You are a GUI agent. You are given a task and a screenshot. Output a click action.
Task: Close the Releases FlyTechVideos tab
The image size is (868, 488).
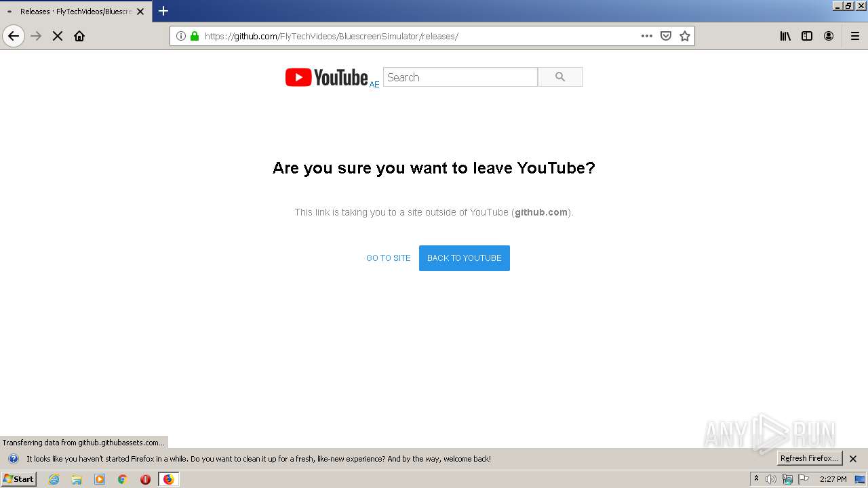point(140,12)
